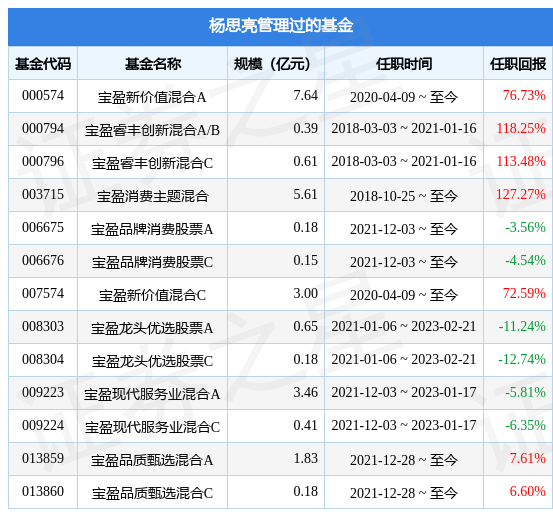The height and width of the screenshot is (517, 553).
Task: Click fund name 宝盈新价值混合A
Action: (152, 97)
